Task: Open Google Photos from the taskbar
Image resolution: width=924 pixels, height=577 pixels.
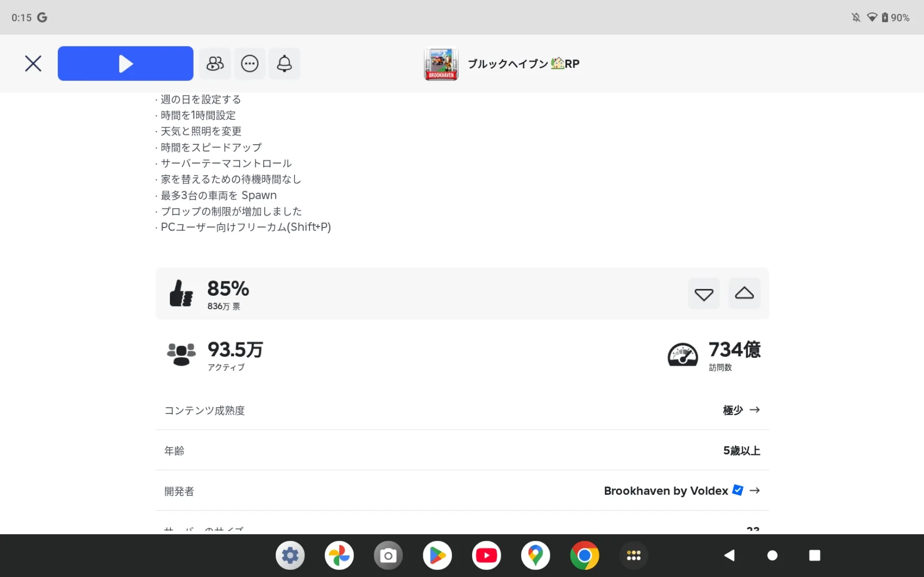Action: point(339,556)
